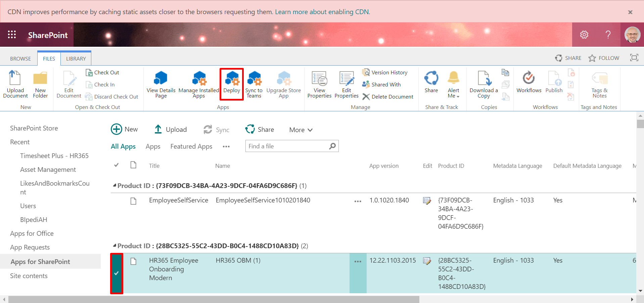Open Asset Management in the sidebar
This screenshot has width=644, height=303.
pyautogui.click(x=48, y=169)
